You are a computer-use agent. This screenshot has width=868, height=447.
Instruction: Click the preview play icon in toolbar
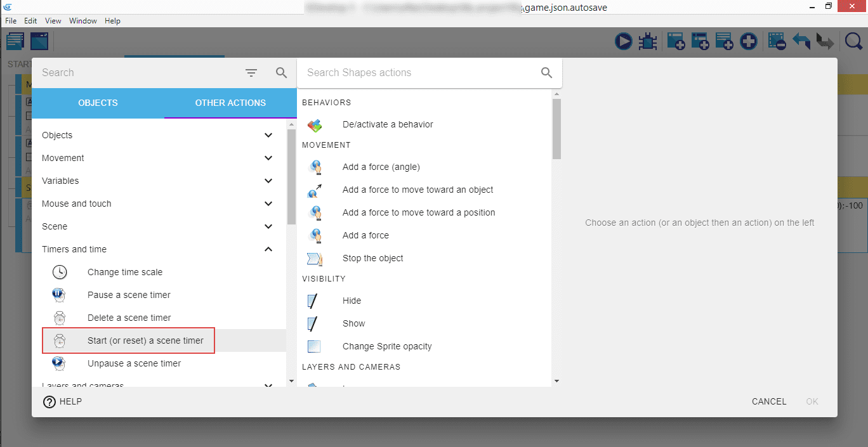click(623, 42)
